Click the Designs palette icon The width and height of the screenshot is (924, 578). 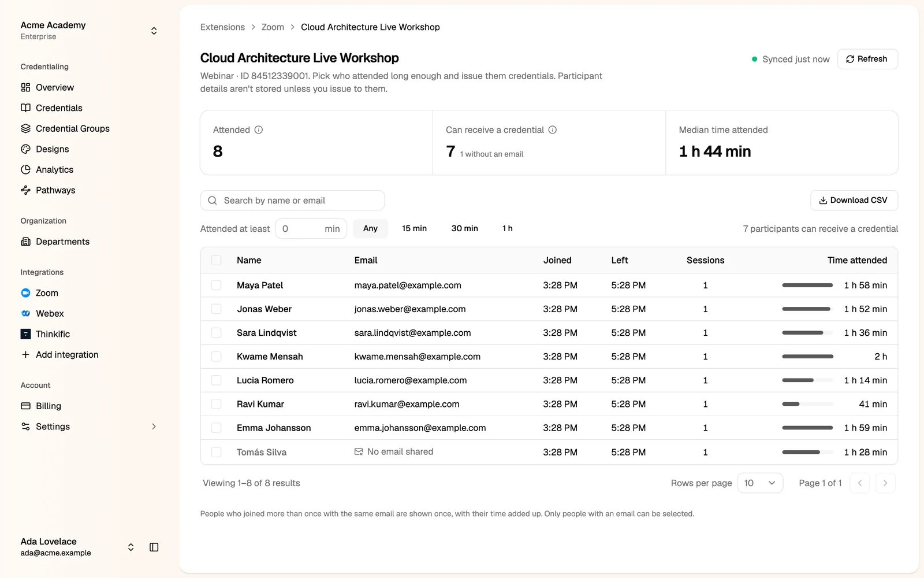coord(25,149)
